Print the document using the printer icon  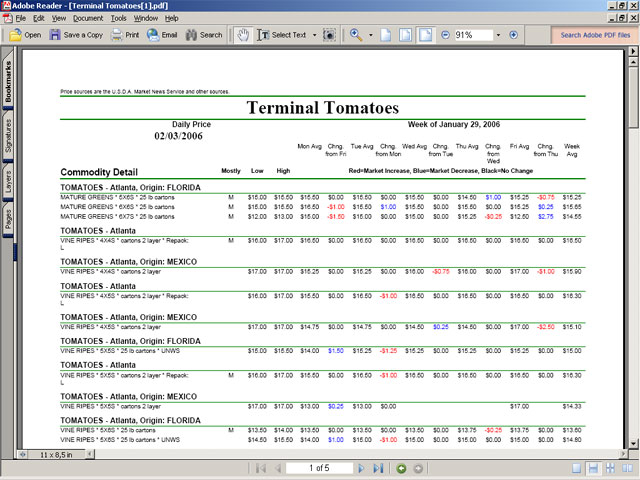117,35
